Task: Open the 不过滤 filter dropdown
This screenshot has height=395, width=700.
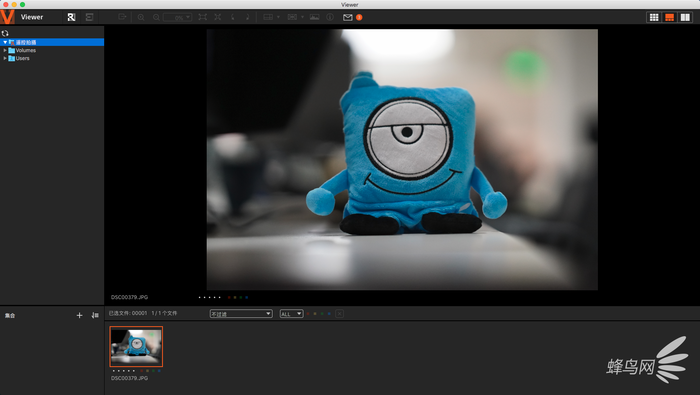Action: click(x=241, y=314)
